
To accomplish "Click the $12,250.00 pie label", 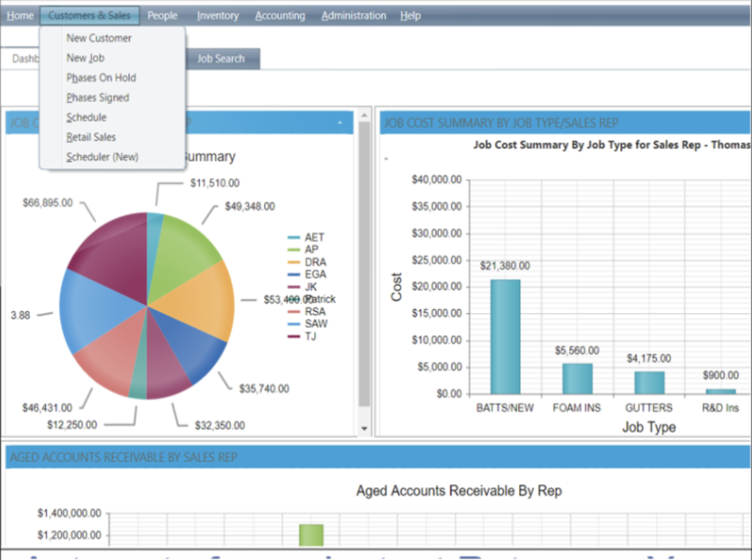I will point(72,425).
